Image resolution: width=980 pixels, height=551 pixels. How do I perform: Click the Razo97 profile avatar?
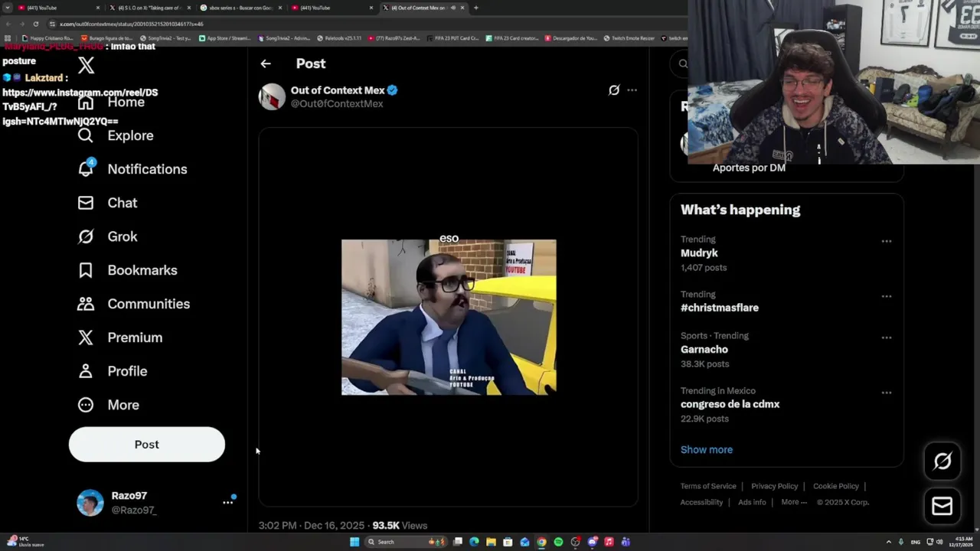coord(90,503)
